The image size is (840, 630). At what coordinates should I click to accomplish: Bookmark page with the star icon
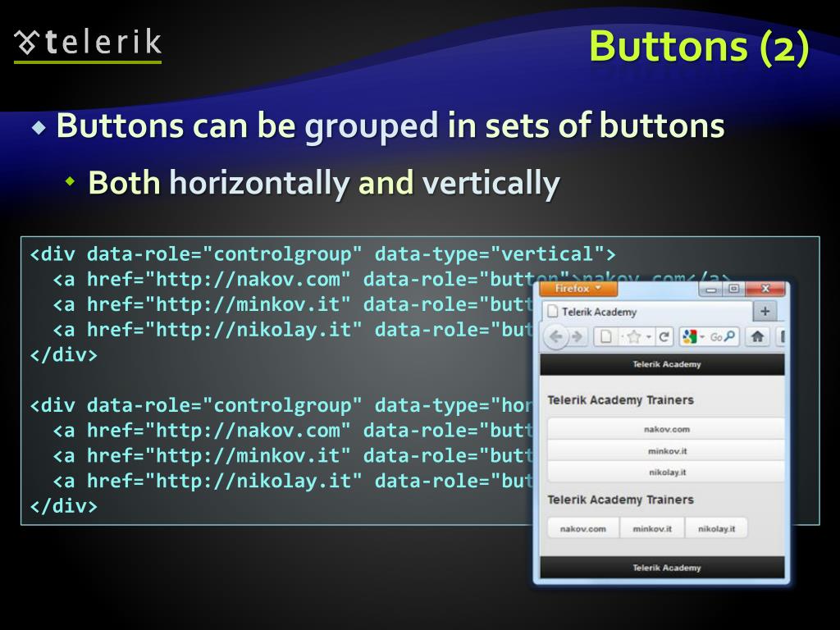(634, 337)
